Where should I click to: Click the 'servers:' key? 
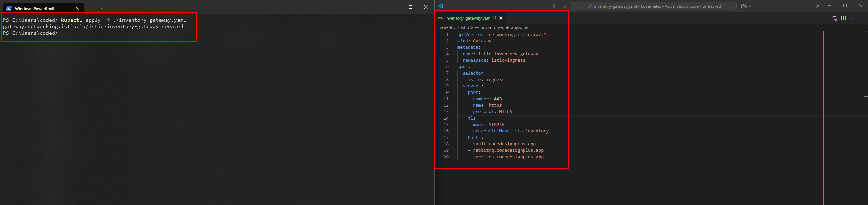pyautogui.click(x=473, y=86)
